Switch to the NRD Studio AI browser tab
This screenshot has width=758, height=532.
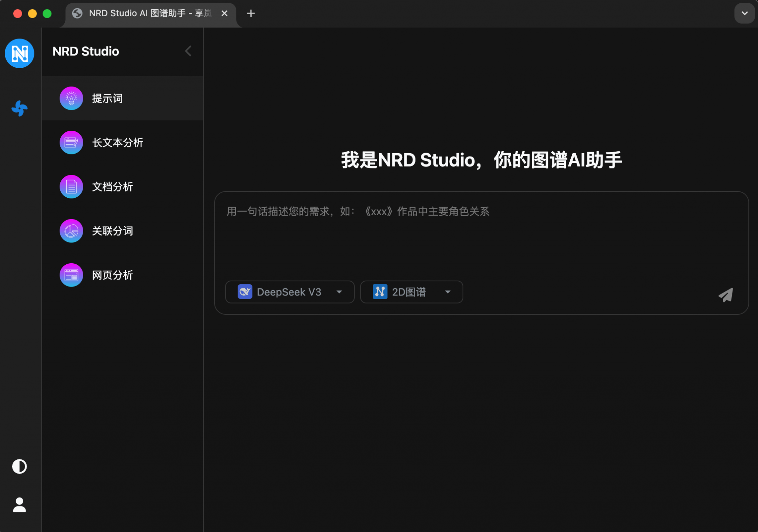tap(144, 13)
